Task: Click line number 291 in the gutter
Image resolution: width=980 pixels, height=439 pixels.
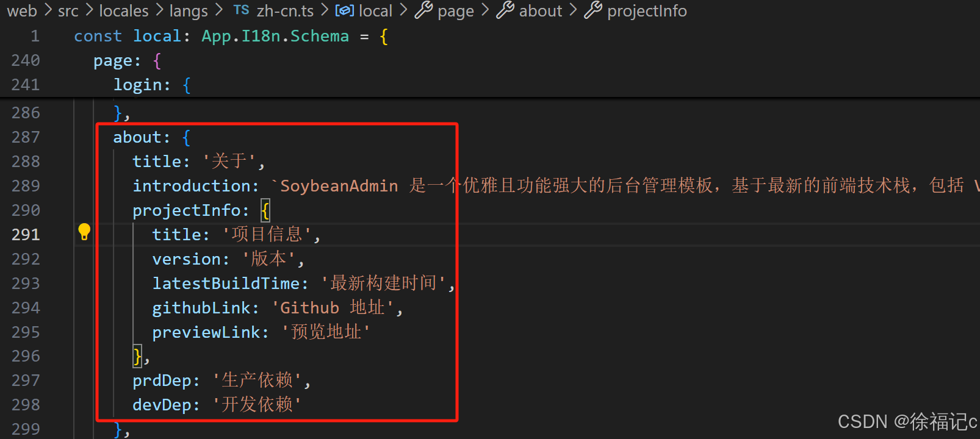Action: click(26, 235)
